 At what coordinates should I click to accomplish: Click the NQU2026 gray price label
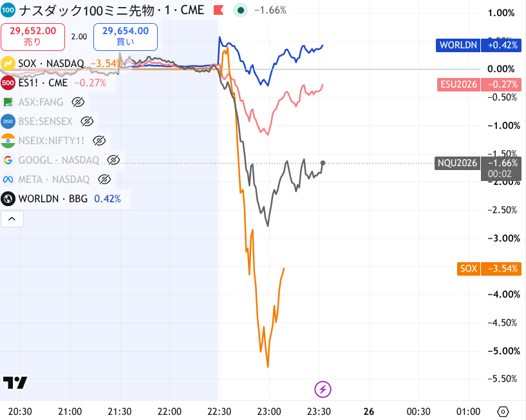click(x=458, y=163)
